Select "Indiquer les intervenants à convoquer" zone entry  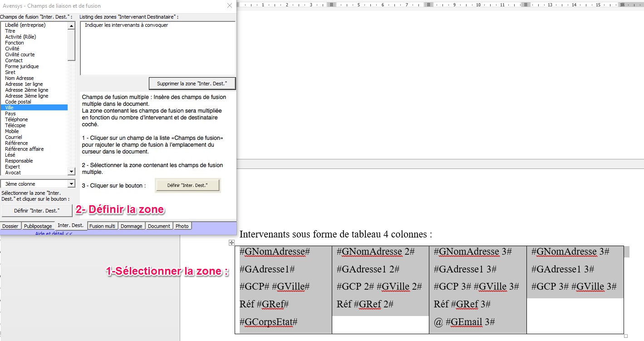click(126, 25)
